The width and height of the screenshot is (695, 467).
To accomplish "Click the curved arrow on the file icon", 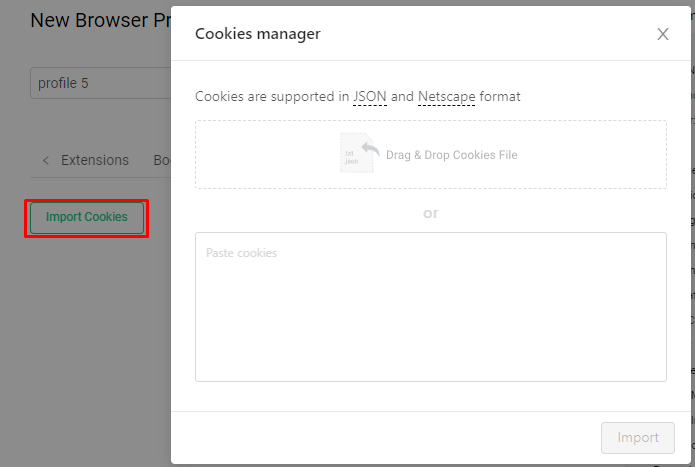I will [370, 149].
